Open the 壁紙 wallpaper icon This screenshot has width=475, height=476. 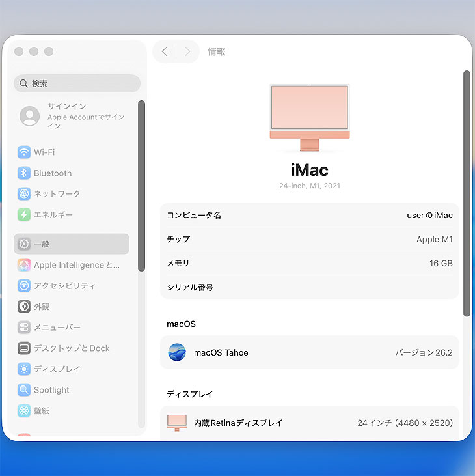[x=24, y=411]
